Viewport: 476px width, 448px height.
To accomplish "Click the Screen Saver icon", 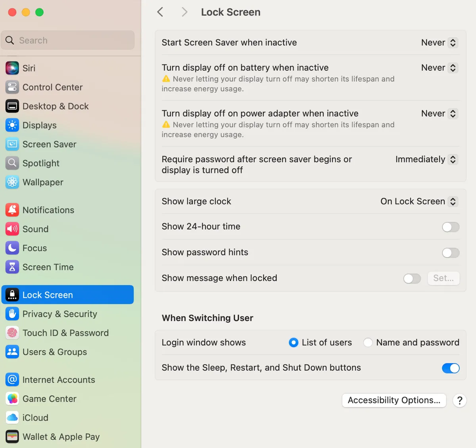I will tap(12, 144).
